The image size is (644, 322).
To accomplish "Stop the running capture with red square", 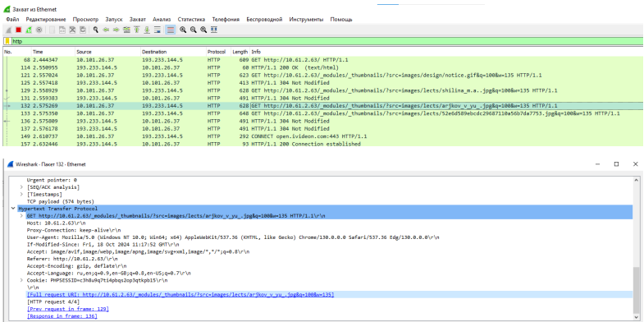I will click(19, 30).
